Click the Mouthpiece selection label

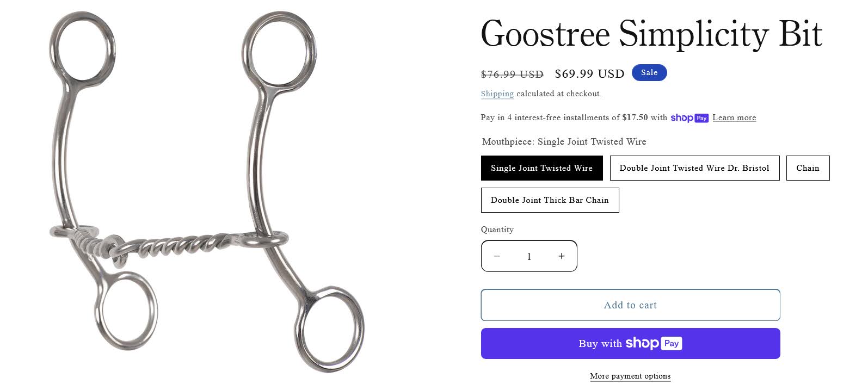tap(564, 141)
